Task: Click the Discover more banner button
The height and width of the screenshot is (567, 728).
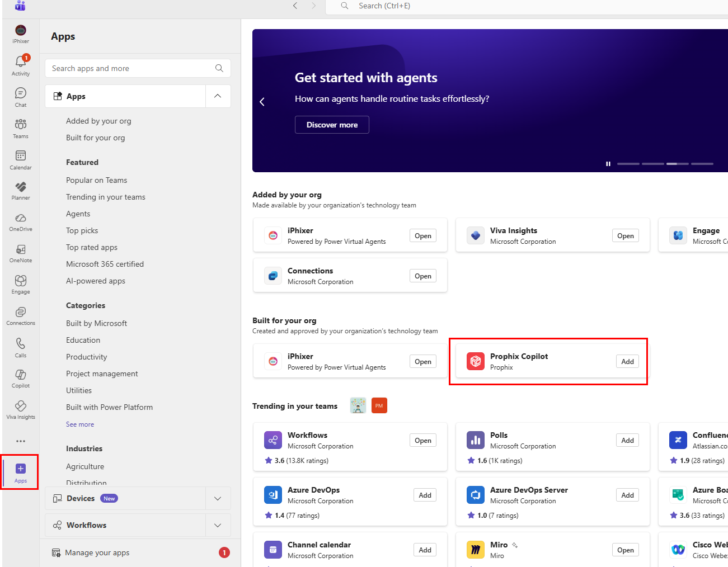Action: 332,125
